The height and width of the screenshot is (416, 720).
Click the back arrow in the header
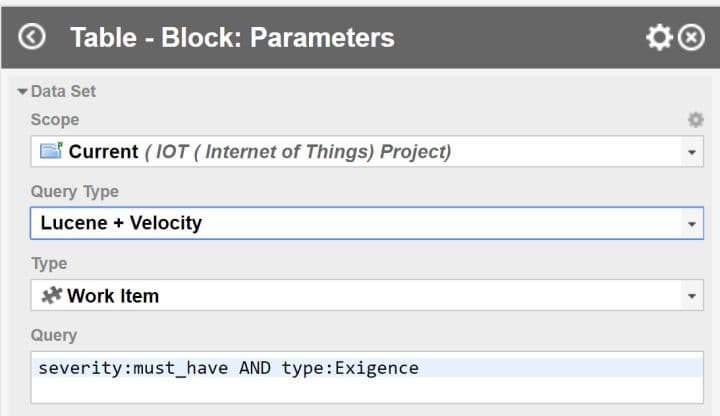pyautogui.click(x=32, y=37)
